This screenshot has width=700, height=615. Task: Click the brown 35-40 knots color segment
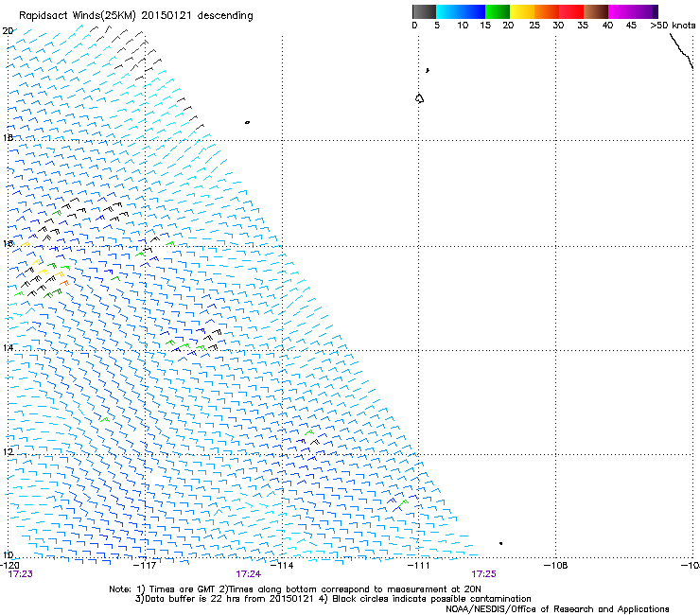coord(596,11)
